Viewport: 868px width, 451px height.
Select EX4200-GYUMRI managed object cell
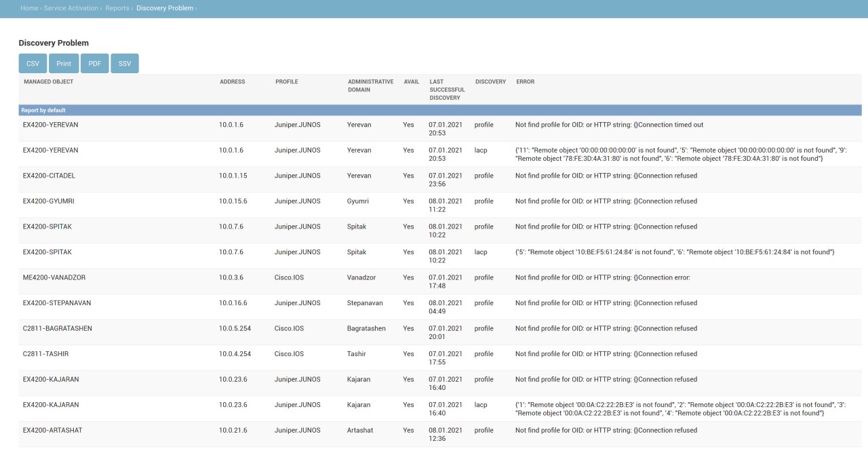[x=47, y=201]
